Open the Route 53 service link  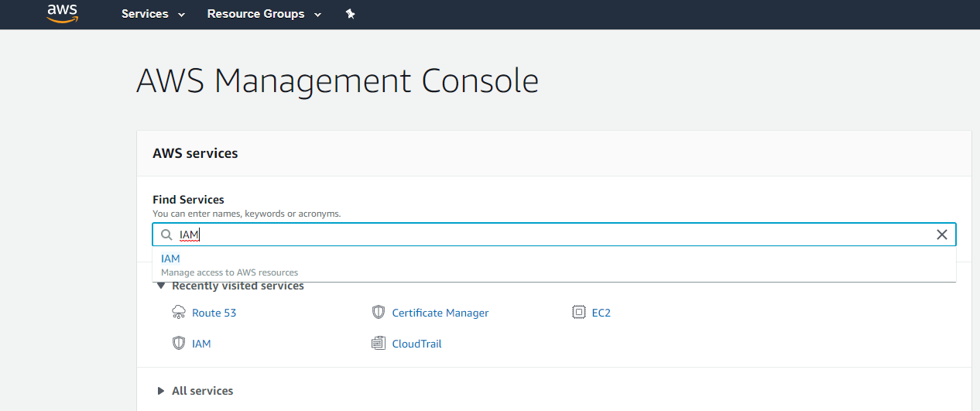pyautogui.click(x=214, y=313)
